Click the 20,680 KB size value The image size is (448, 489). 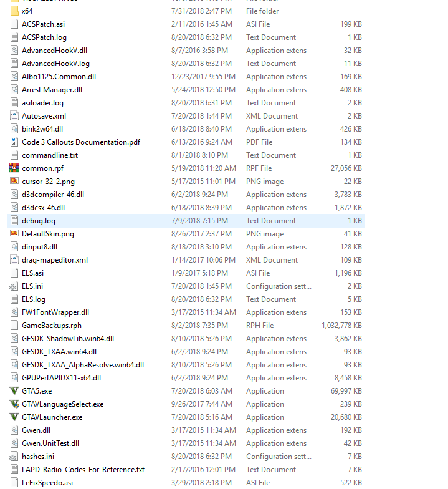(x=346, y=417)
